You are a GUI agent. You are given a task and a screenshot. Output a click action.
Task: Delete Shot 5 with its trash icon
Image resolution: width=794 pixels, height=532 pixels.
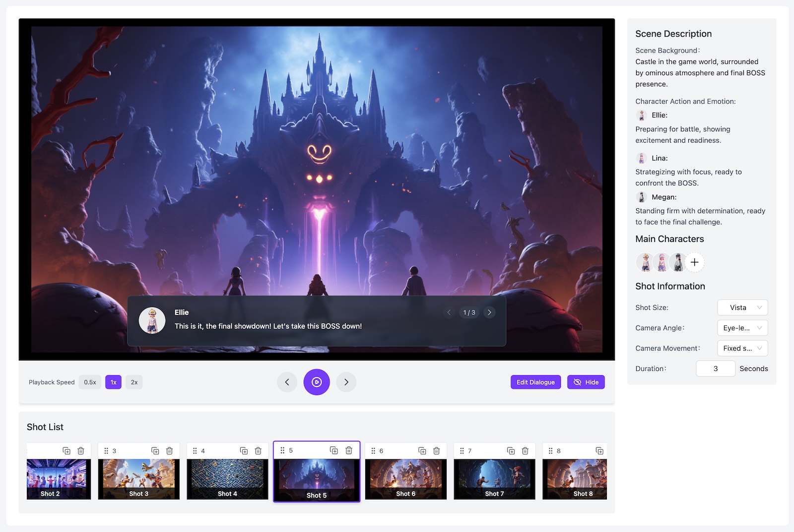[349, 450]
